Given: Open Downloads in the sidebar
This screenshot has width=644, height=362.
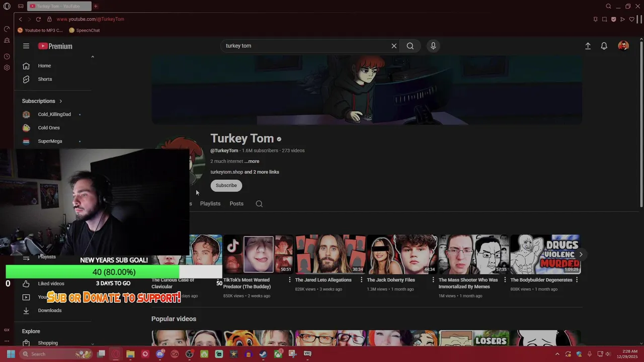Looking at the screenshot, I should [x=50, y=310].
